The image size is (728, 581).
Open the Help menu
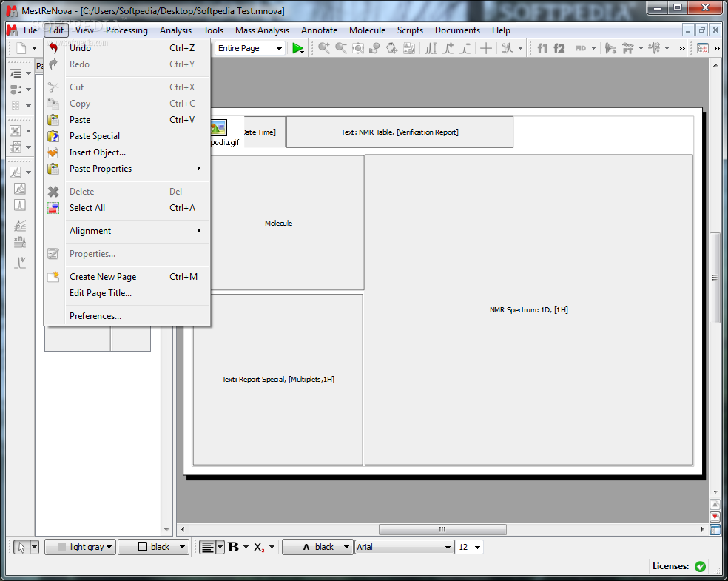501,30
